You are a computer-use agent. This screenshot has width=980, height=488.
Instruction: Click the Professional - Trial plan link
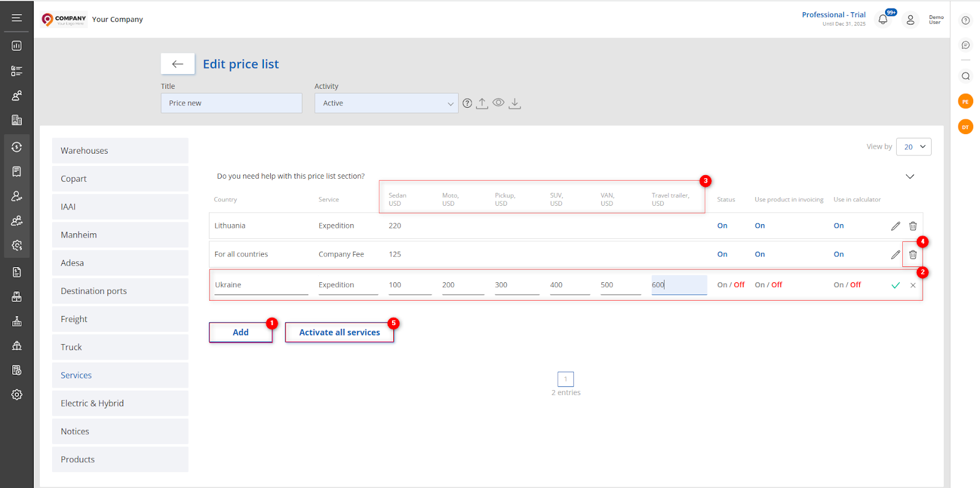point(834,15)
